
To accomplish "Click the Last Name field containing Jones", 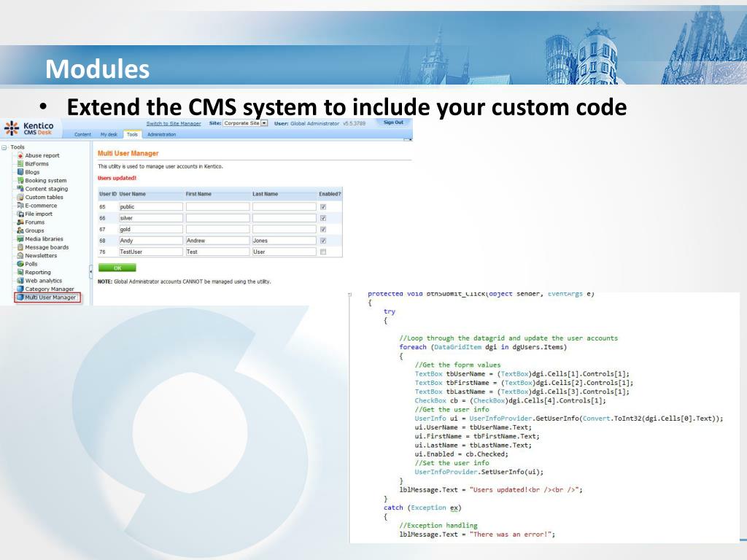I will coord(284,241).
